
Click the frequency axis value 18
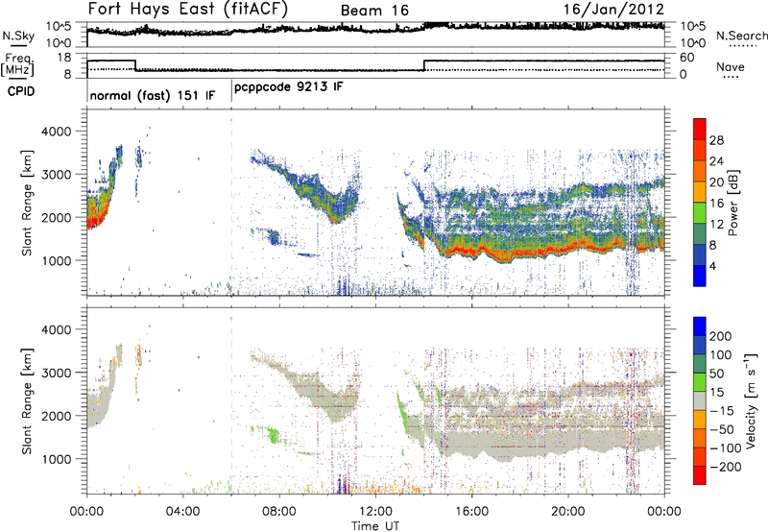pyautogui.click(x=64, y=58)
